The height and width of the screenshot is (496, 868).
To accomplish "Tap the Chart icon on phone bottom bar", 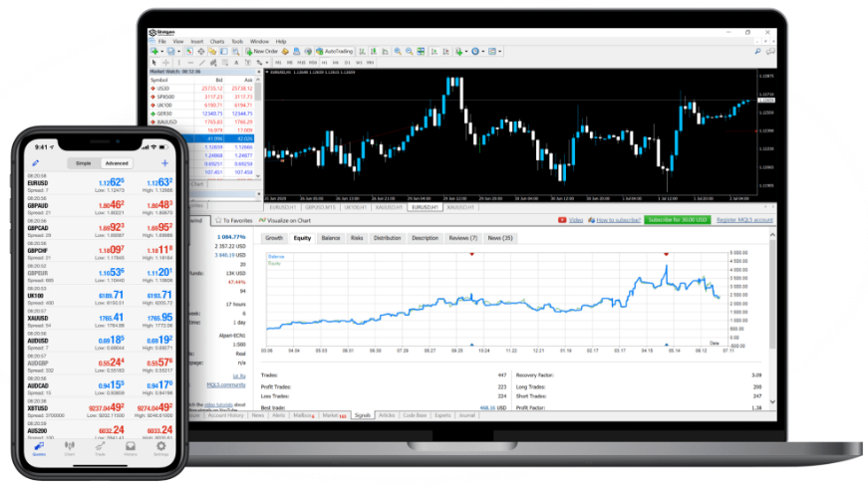I will click(x=69, y=448).
